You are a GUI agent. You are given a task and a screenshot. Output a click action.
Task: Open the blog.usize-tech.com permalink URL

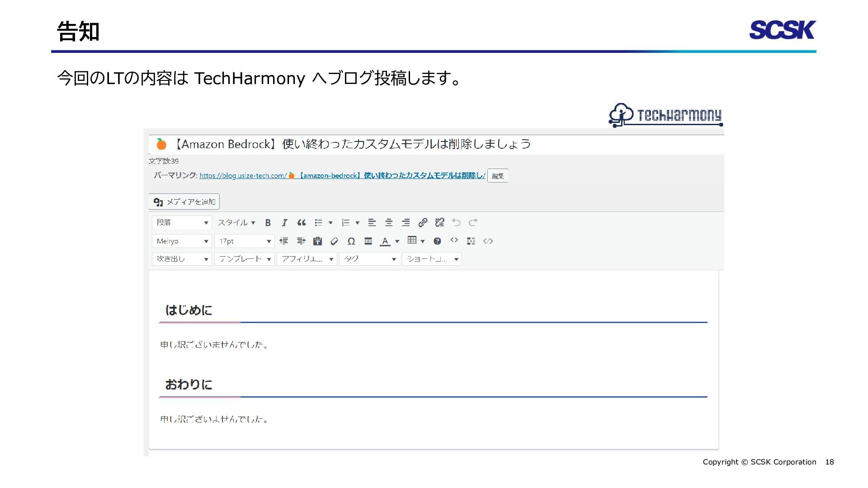coord(342,176)
